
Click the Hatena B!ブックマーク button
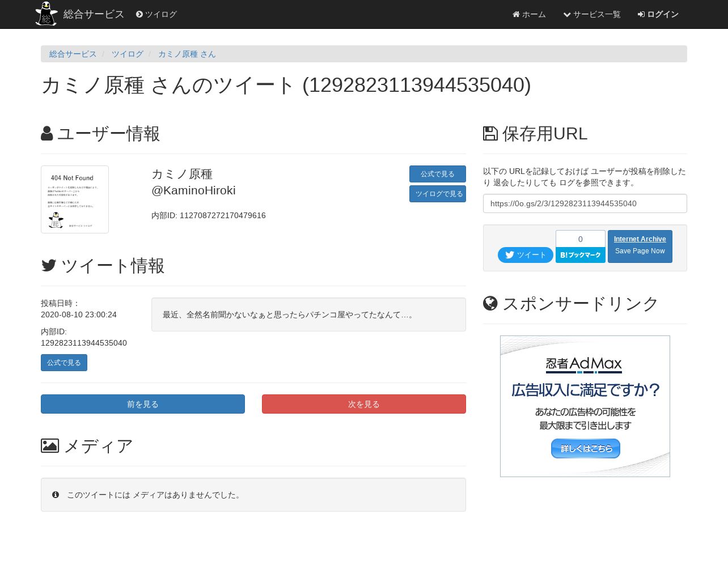point(581,255)
